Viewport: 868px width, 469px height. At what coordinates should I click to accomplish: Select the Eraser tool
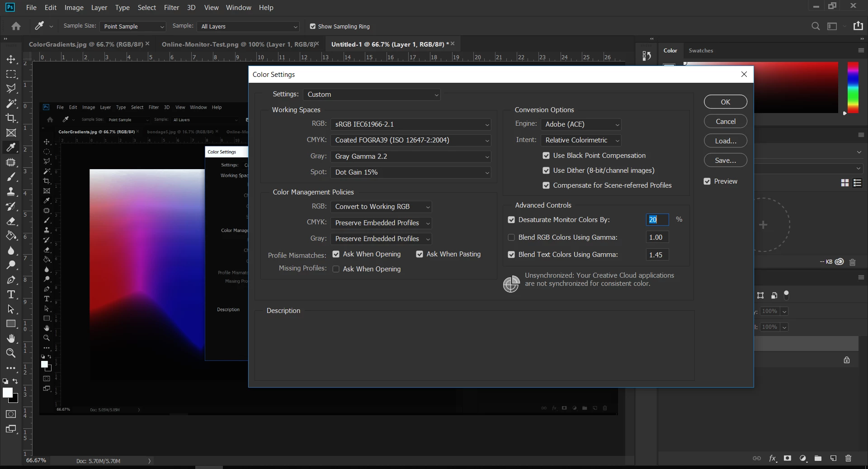pos(11,221)
